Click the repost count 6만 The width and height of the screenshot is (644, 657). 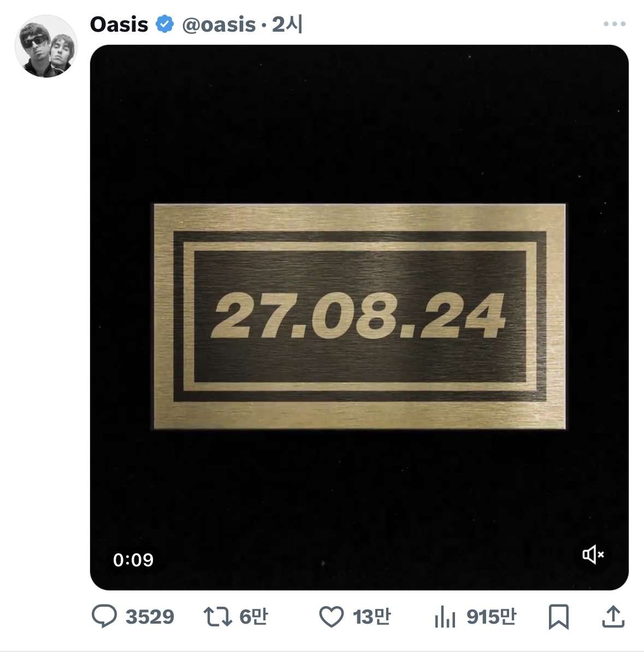[253, 617]
